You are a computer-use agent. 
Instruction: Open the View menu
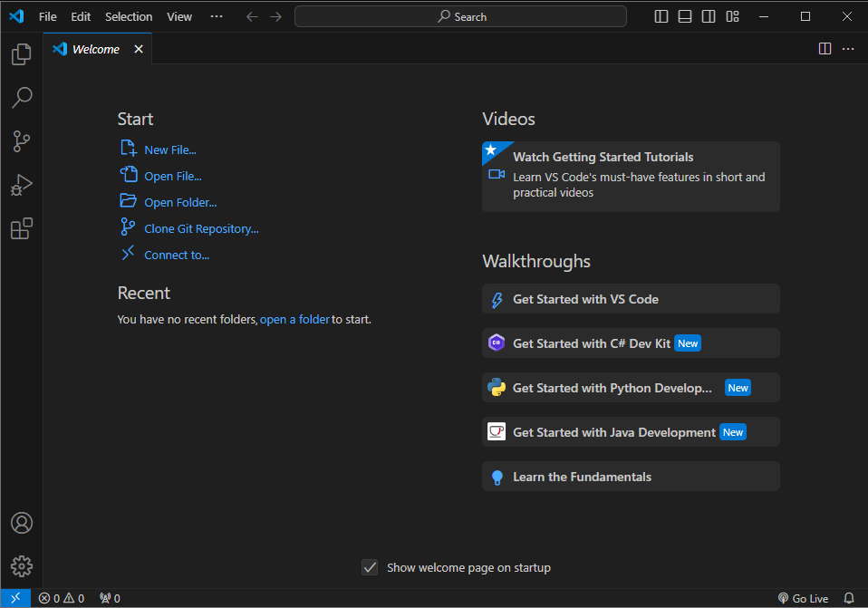coord(179,16)
